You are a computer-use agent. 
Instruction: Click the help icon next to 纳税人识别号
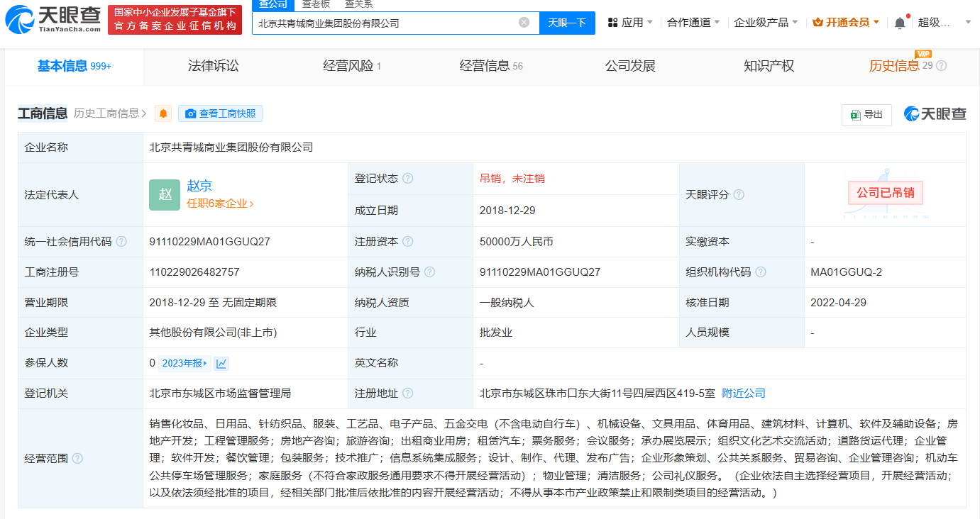[429, 272]
